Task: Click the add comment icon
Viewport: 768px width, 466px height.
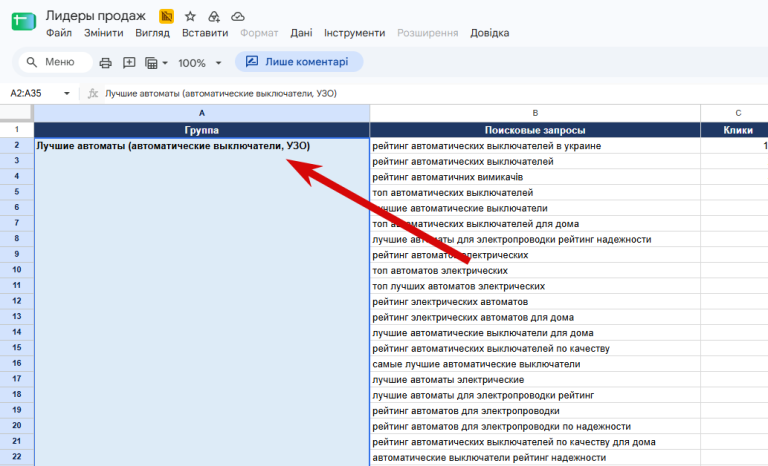Action: [129, 63]
